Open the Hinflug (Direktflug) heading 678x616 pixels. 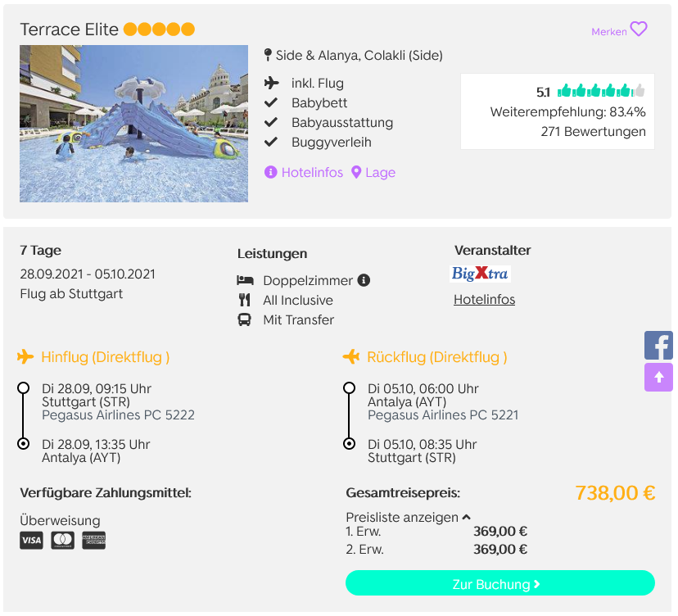click(x=105, y=357)
